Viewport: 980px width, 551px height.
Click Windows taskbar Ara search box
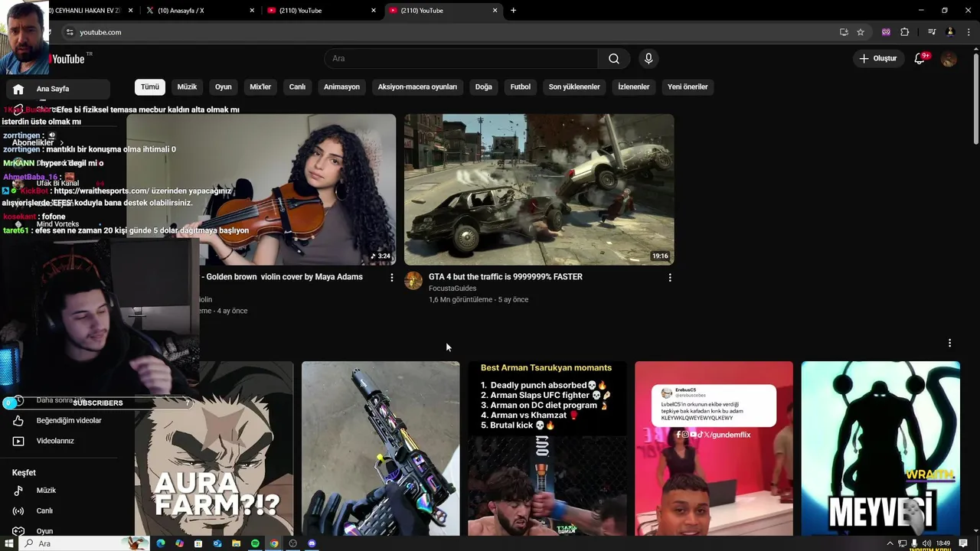84,543
